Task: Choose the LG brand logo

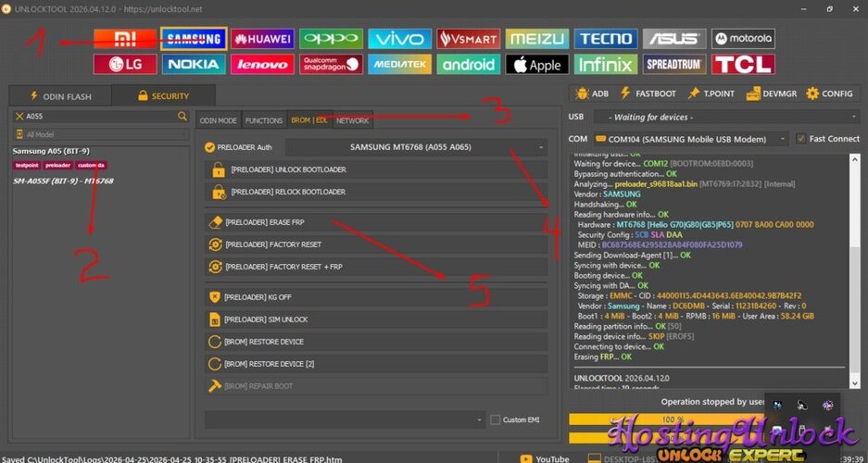Action: [x=125, y=64]
